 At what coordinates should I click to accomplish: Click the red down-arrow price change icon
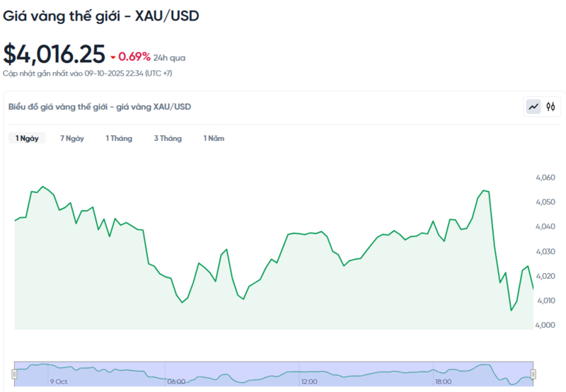coord(112,57)
